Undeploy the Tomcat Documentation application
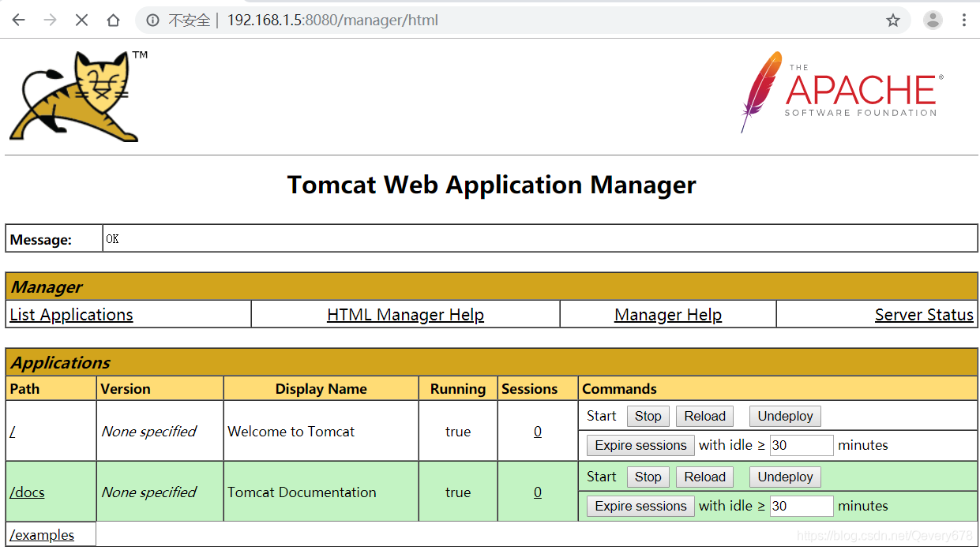The width and height of the screenshot is (980, 550). 786,477
